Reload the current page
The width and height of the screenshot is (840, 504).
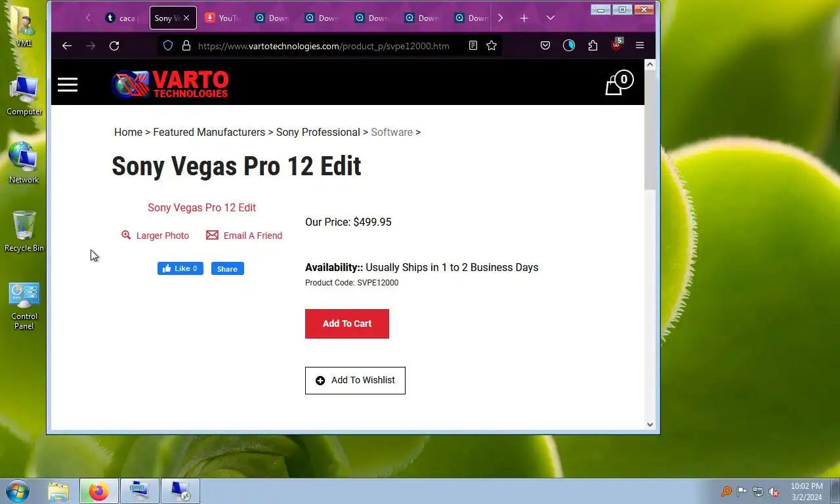pos(114,45)
